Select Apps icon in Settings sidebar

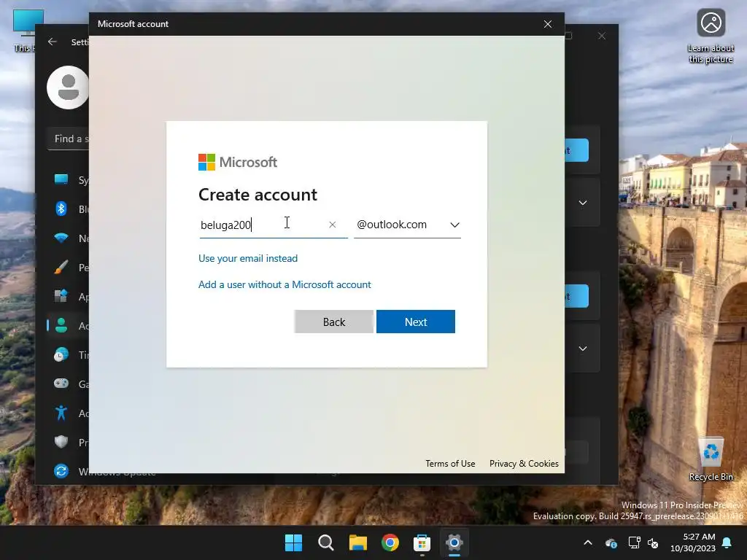[x=61, y=296]
